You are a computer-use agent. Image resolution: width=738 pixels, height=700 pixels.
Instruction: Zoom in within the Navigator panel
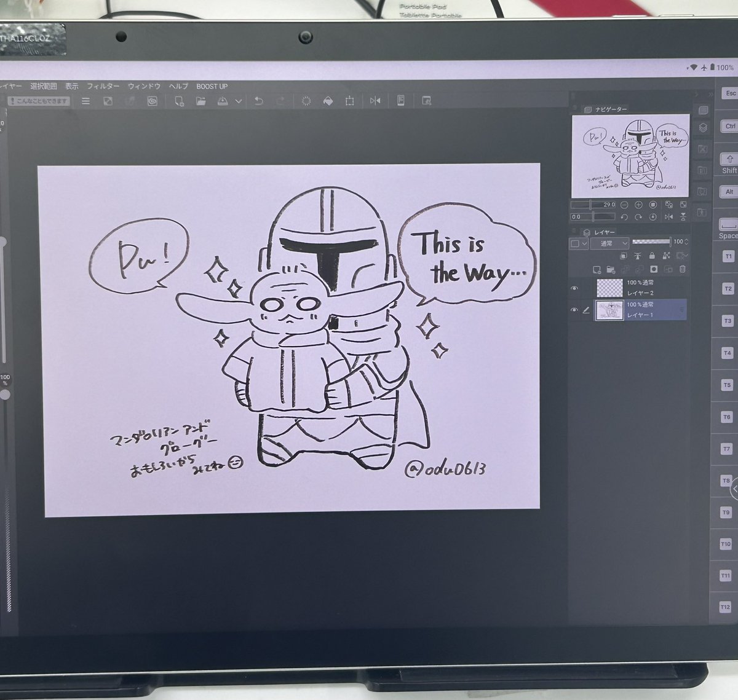(638, 205)
